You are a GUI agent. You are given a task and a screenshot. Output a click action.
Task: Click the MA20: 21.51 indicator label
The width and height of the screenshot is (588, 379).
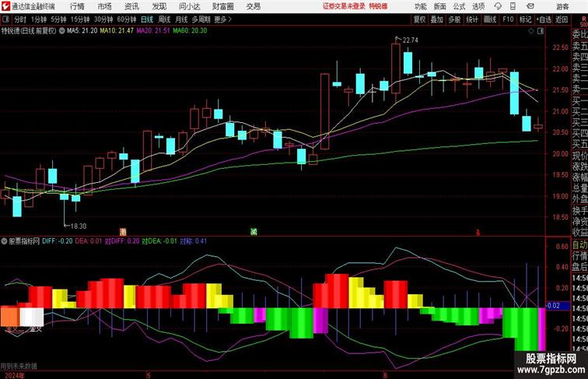(153, 31)
